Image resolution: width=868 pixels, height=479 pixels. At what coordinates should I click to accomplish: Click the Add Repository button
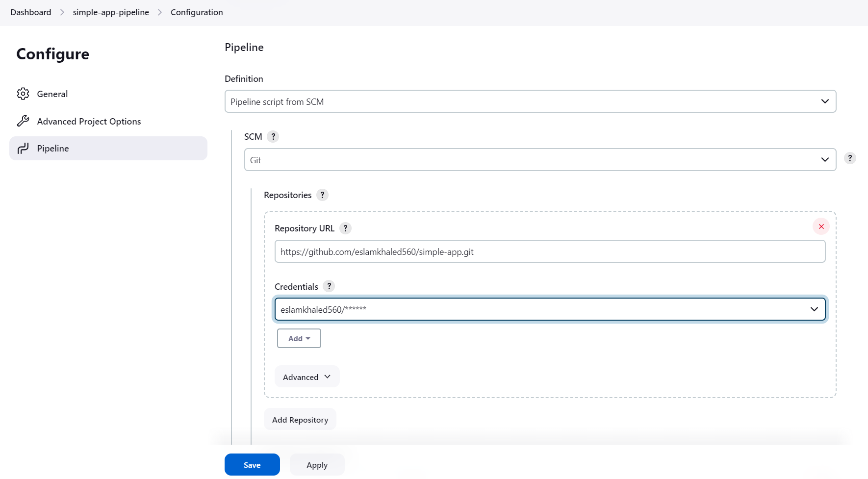point(300,419)
